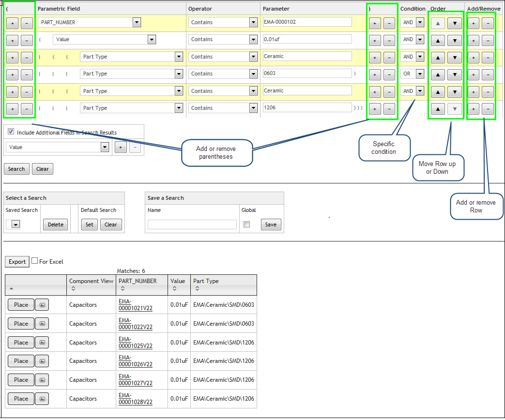Move the 0603 Part Type row up
Screen dimensions: 505x420
click(437, 74)
